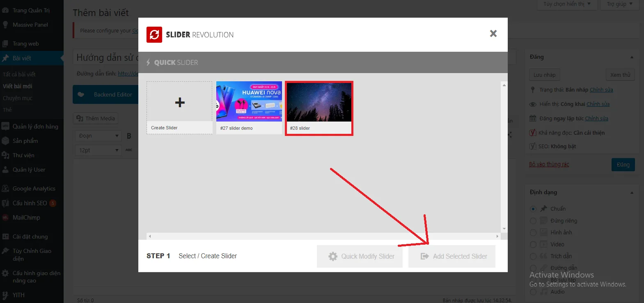The image size is (644, 303).
Task: Click Add Selected Slider button
Action: point(452,256)
